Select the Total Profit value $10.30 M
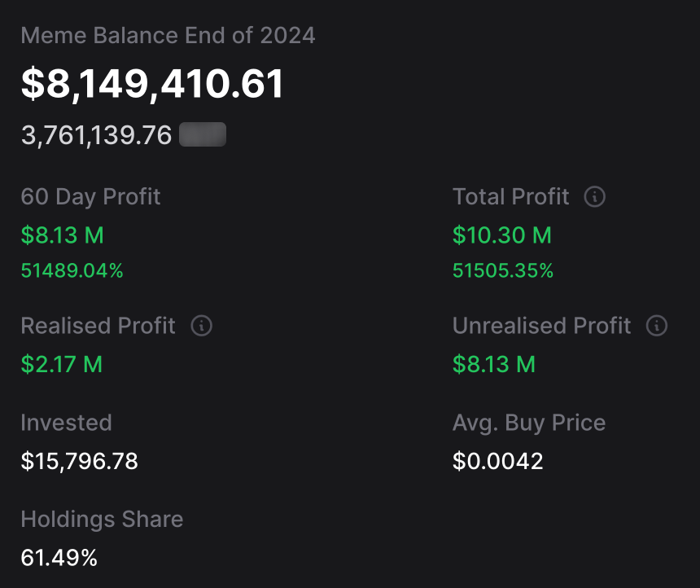Screen dimensions: 700x588 (x=501, y=235)
